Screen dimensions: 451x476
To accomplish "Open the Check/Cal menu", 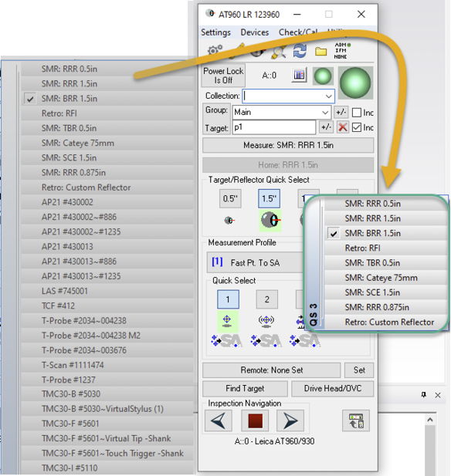I will point(298,32).
